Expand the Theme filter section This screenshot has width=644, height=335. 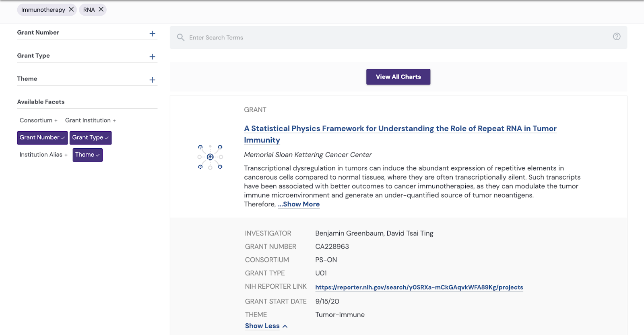pyautogui.click(x=152, y=80)
